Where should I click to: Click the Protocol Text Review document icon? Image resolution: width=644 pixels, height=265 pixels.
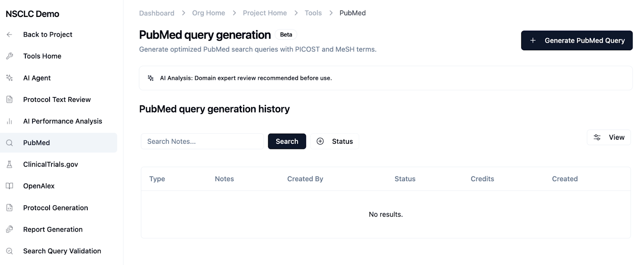(x=10, y=99)
